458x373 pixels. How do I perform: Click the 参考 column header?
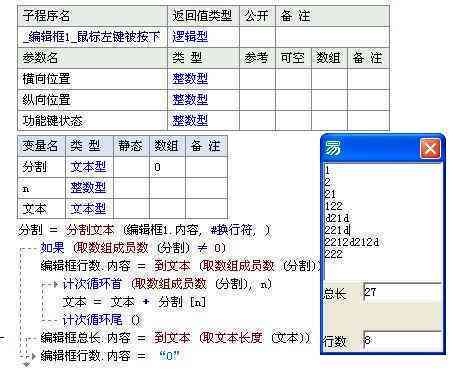coord(257,58)
